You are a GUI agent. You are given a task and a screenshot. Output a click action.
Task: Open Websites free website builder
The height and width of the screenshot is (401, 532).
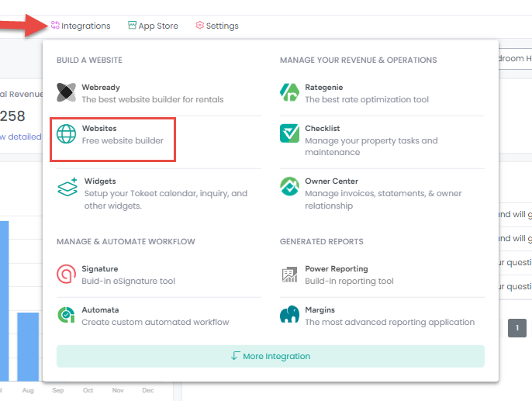coord(159,134)
